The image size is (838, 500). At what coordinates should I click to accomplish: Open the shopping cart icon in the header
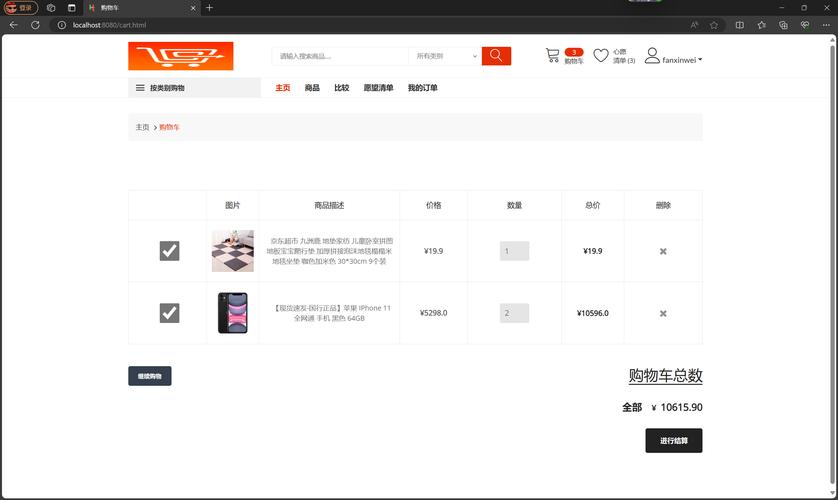(553, 55)
